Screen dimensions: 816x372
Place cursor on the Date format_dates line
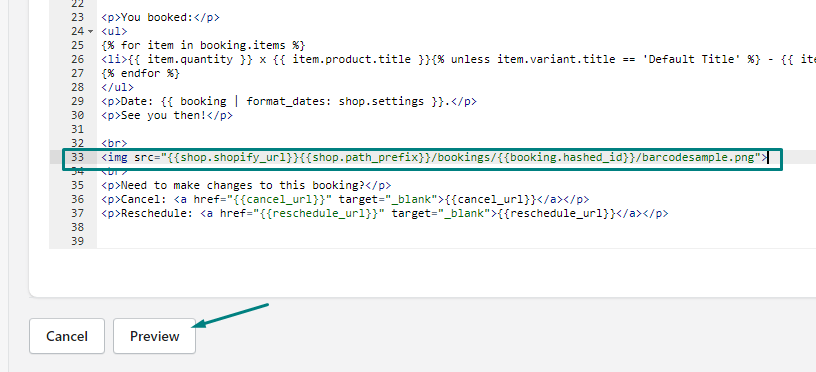coord(289,101)
